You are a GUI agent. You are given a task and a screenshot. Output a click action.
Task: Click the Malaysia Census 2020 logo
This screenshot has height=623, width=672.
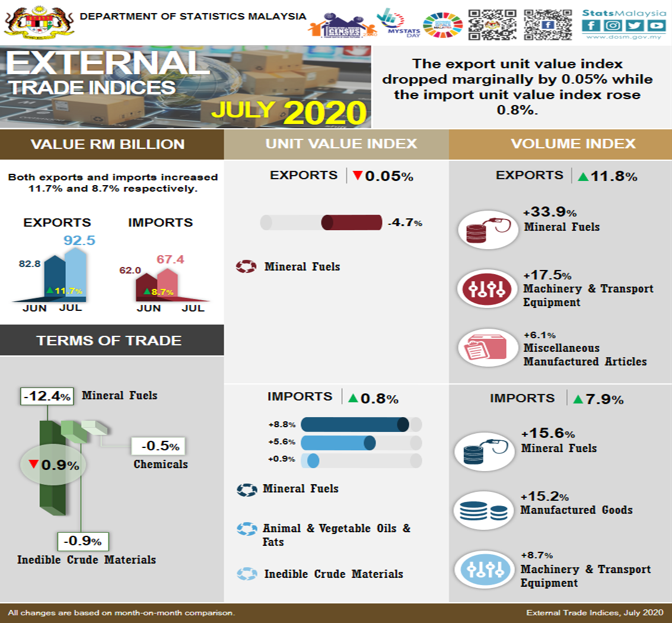tap(343, 26)
